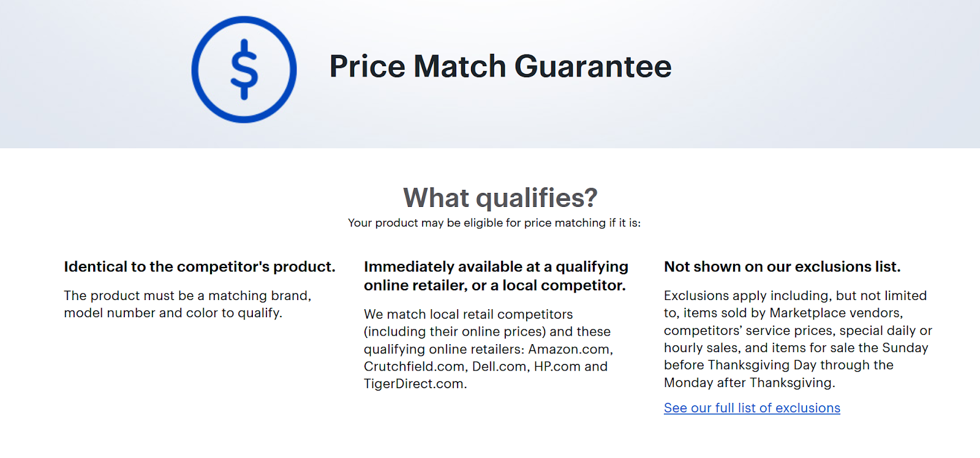Click the Monday after Thanksgiving text
Image resolution: width=980 pixels, height=458 pixels.
[750, 383]
